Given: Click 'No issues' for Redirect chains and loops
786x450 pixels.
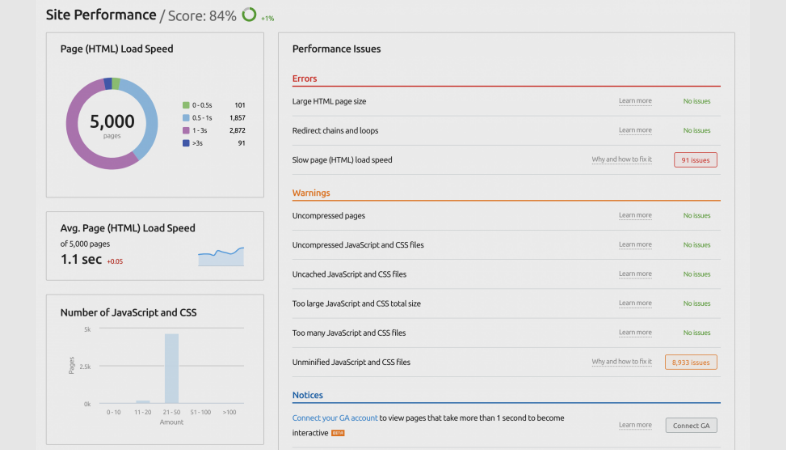Looking at the screenshot, I should (697, 130).
